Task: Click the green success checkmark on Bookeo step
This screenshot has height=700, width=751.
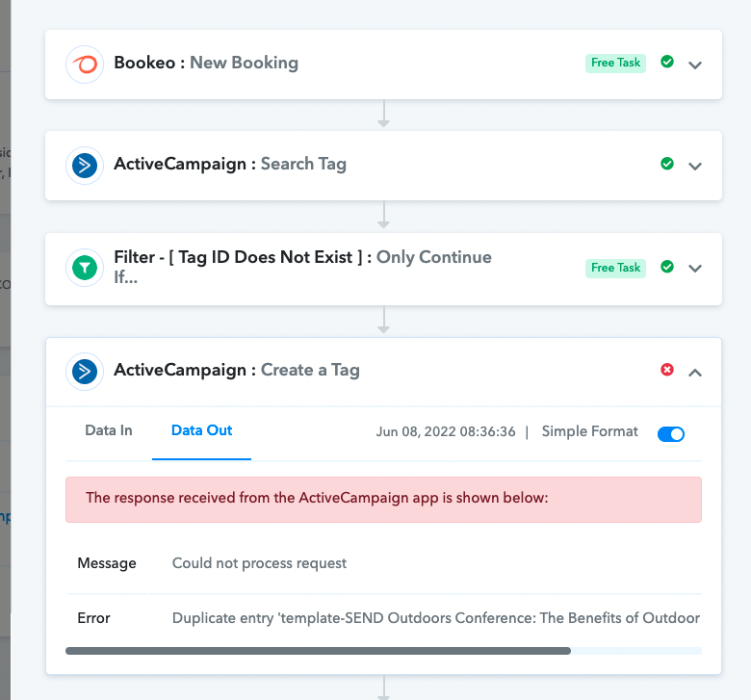Action: pyautogui.click(x=667, y=62)
